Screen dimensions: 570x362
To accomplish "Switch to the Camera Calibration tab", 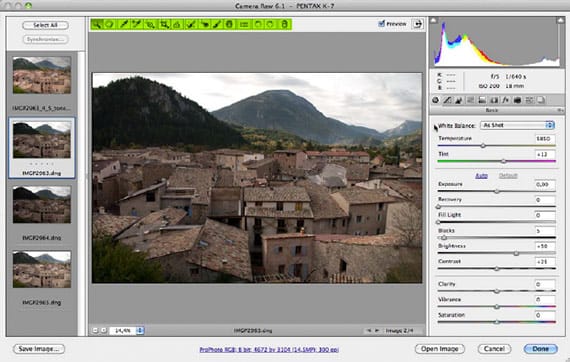I will click(x=517, y=100).
